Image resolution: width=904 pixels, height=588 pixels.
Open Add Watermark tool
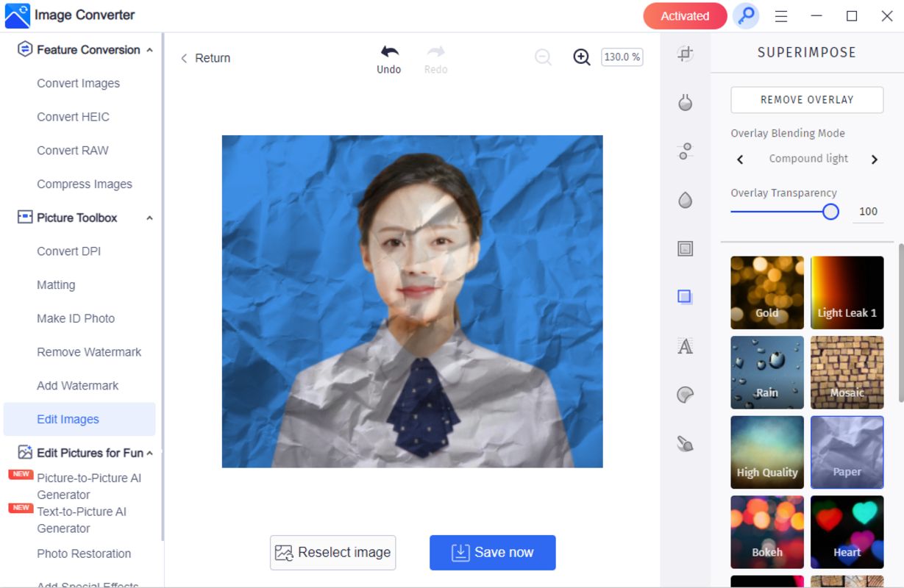[x=78, y=386]
